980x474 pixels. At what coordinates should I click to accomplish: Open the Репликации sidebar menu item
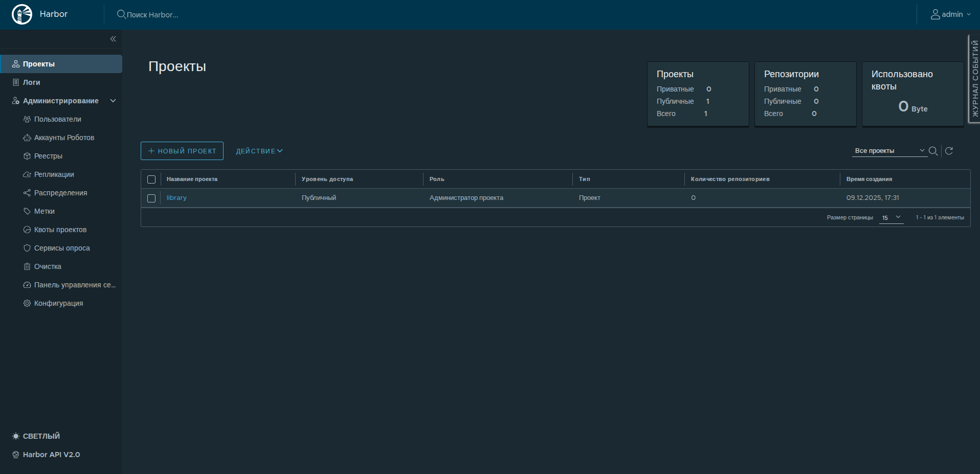point(54,174)
